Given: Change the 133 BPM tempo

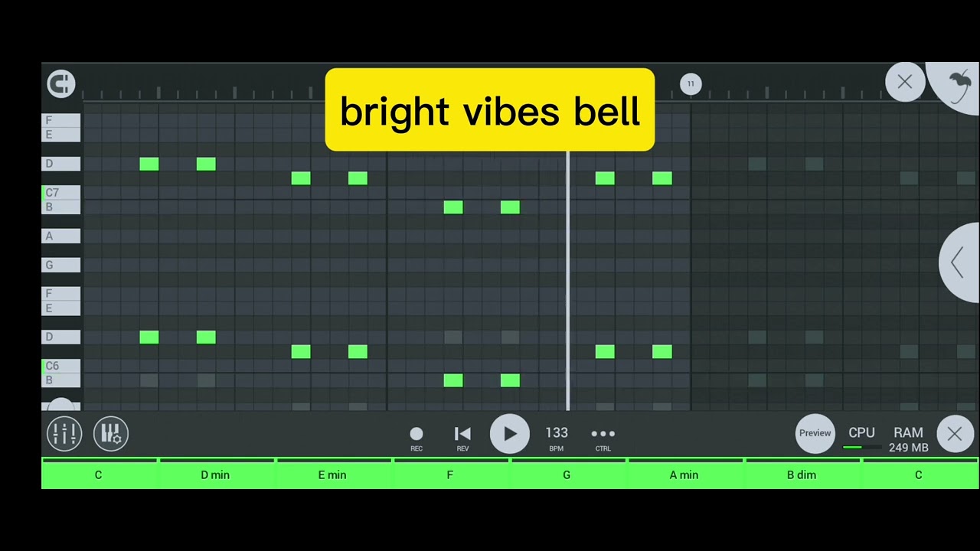Looking at the screenshot, I should pos(557,438).
